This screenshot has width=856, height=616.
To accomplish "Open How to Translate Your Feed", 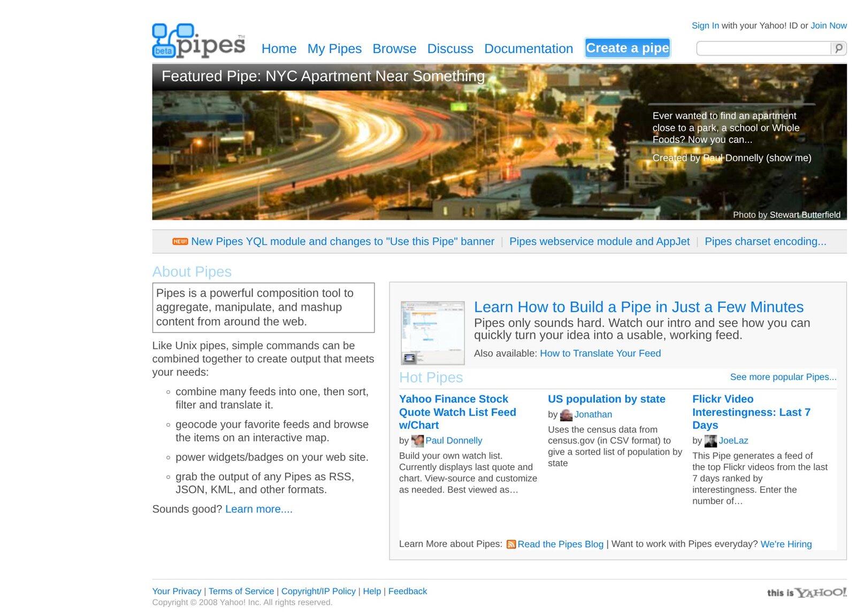I will [600, 353].
